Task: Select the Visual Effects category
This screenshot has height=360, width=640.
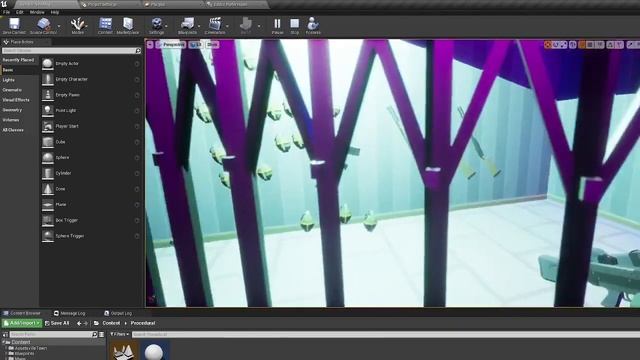Action: tap(16, 100)
